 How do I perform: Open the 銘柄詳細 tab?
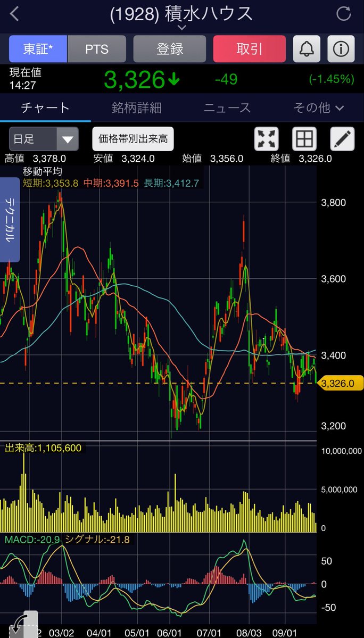tap(137, 108)
